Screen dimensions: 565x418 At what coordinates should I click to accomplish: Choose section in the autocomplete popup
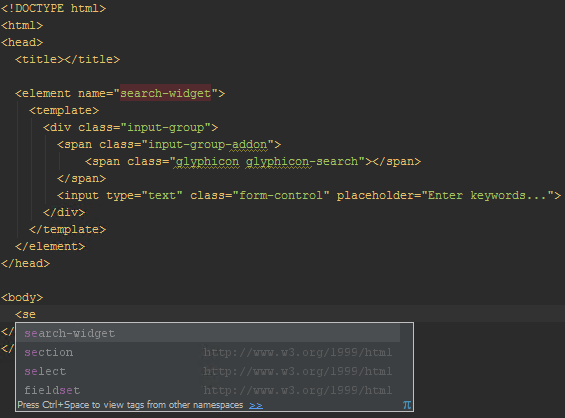click(x=208, y=352)
